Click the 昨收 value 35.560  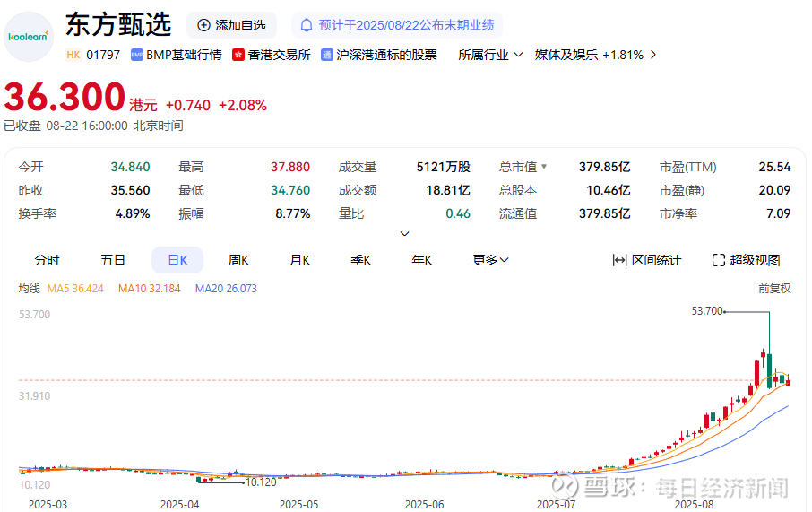(x=130, y=190)
